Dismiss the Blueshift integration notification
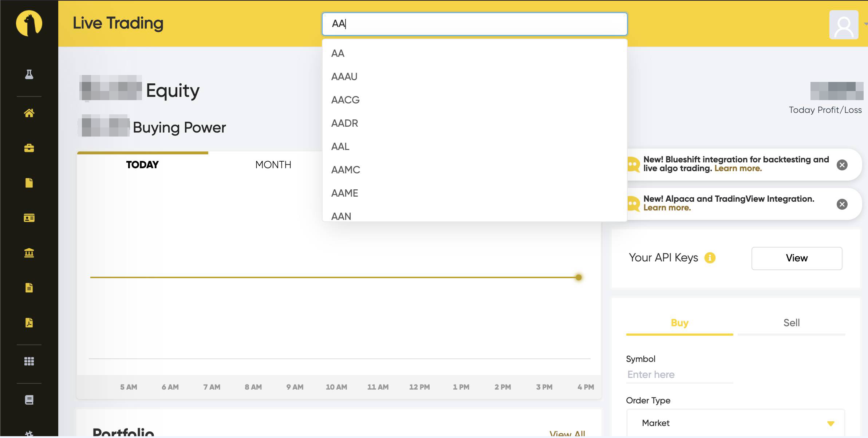This screenshot has width=868, height=438. click(x=842, y=165)
